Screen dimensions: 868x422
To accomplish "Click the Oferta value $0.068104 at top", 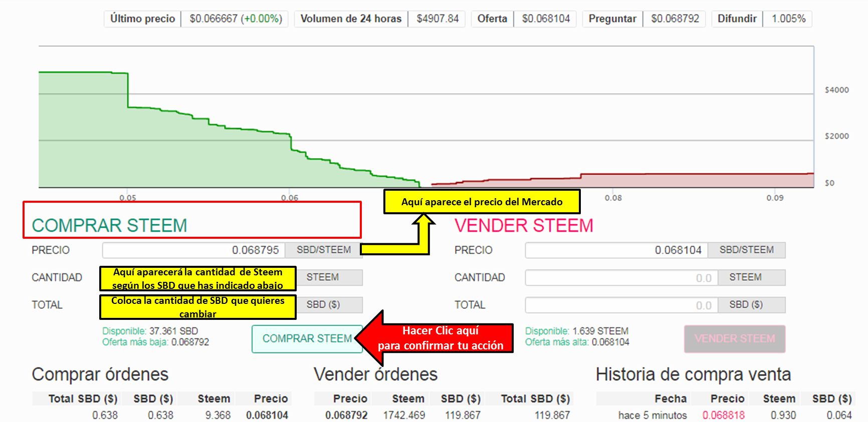I will tap(546, 19).
